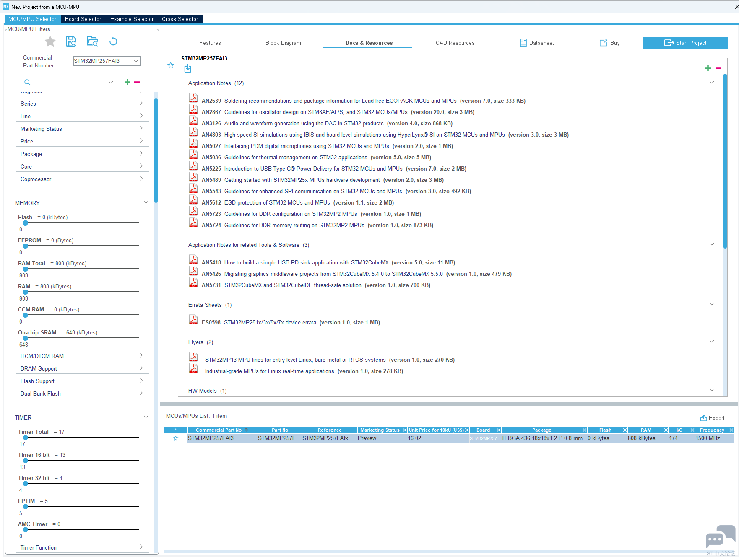This screenshot has height=560, width=739.
Task: Open the STM32MP257 board link in list
Action: pyautogui.click(x=484, y=438)
